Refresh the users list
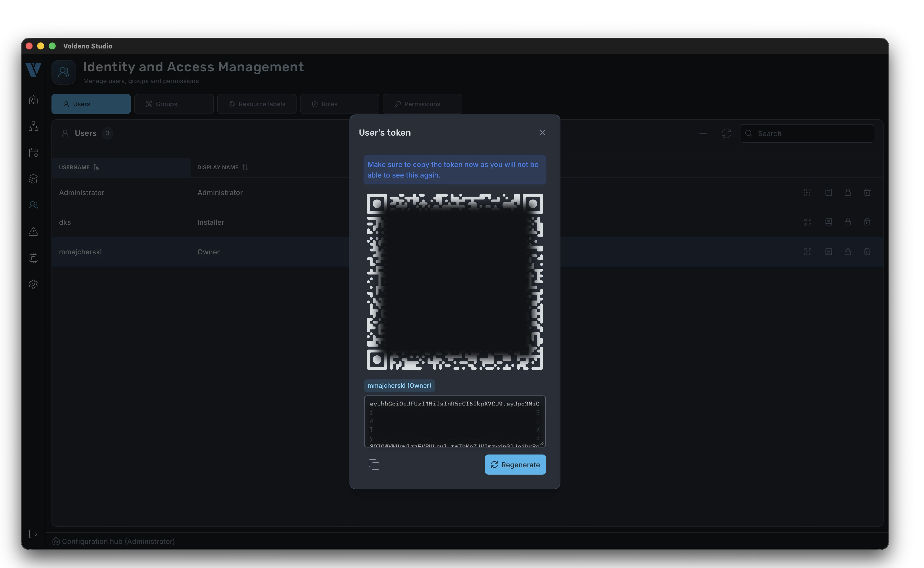 pos(726,133)
